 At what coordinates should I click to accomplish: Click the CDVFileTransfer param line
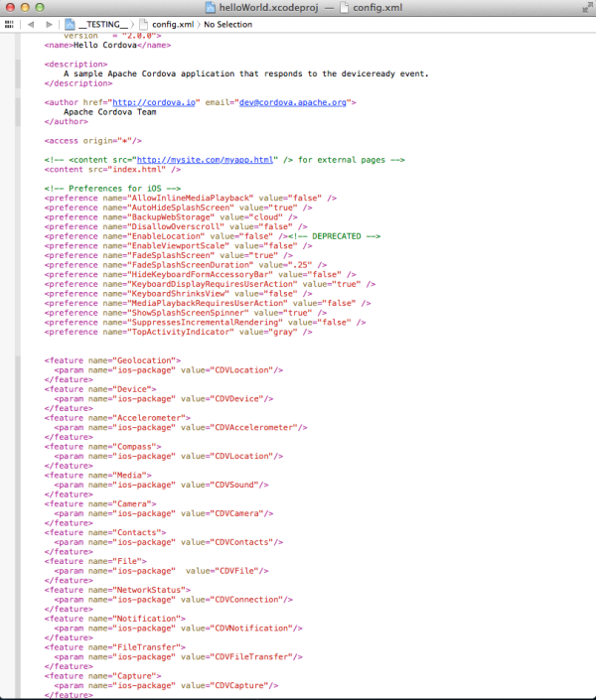tap(178, 657)
